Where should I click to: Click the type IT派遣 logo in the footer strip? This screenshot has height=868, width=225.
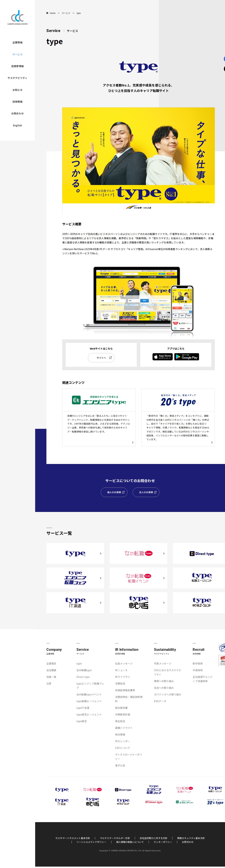62,802
